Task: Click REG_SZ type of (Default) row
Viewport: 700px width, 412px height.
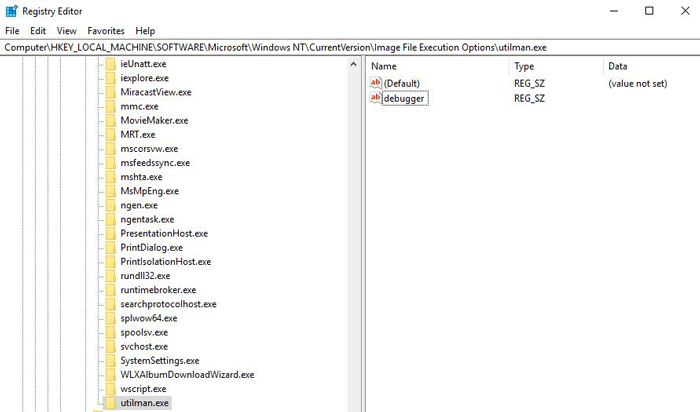Action: pos(529,83)
